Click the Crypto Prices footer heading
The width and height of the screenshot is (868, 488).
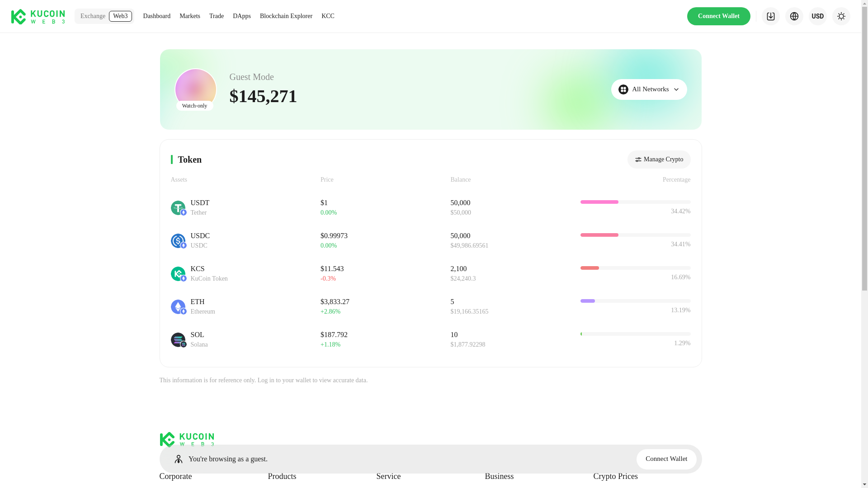[615, 476]
